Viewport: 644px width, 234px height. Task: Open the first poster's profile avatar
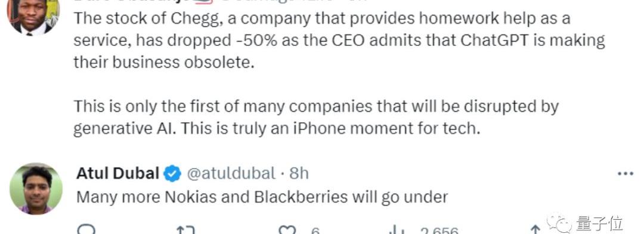tap(33, 17)
